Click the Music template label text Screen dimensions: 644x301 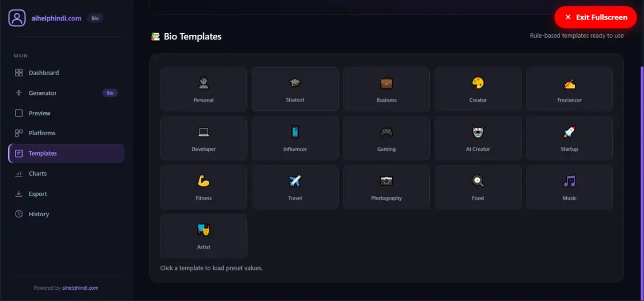click(569, 198)
